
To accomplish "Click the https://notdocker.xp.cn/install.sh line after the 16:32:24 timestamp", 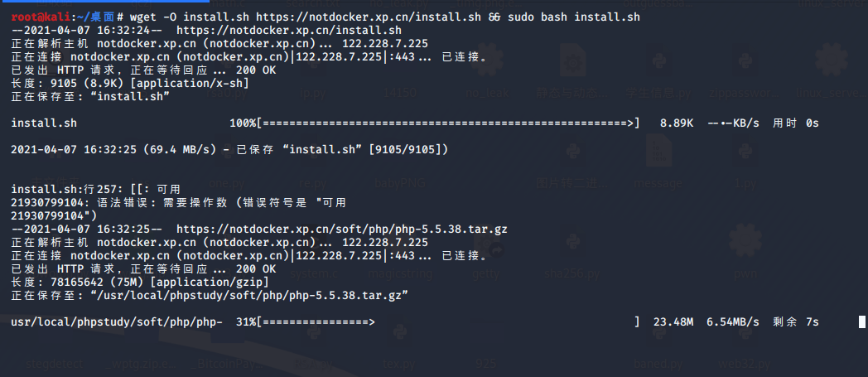I will pos(289,31).
